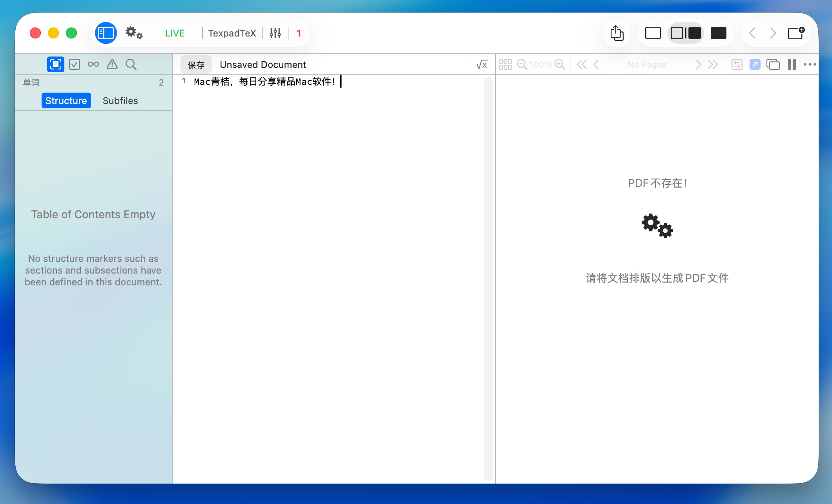This screenshot has height=504, width=832.
Task: Switch to the Subfiles tab
Action: (120, 101)
